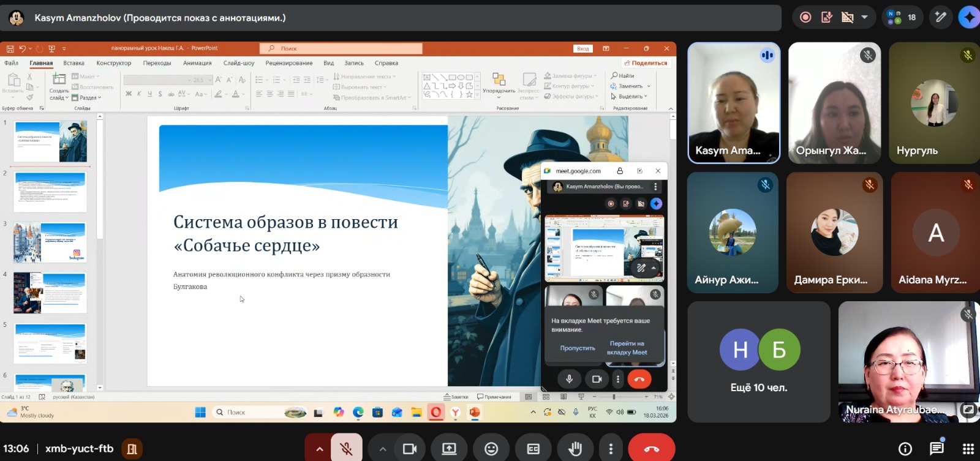Viewport: 980px width, 461px height.
Task: Open the Вставка ribbon tab
Action: (x=73, y=63)
